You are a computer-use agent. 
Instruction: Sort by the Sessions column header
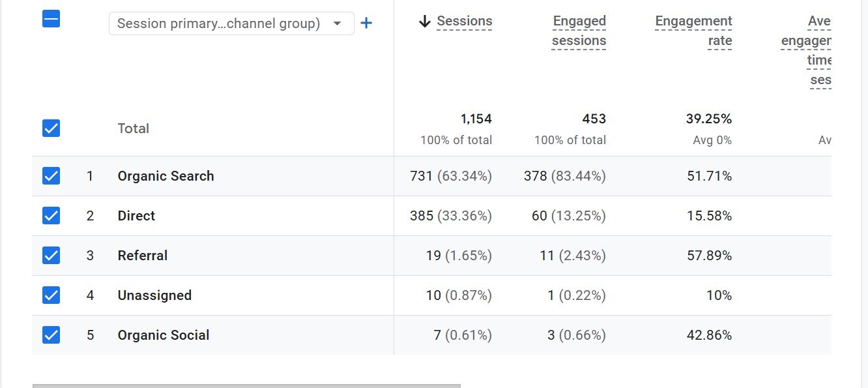tap(464, 22)
